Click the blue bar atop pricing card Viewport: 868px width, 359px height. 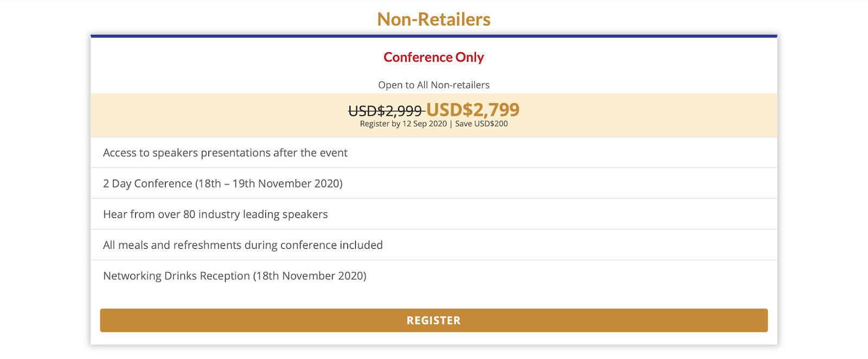click(x=433, y=36)
